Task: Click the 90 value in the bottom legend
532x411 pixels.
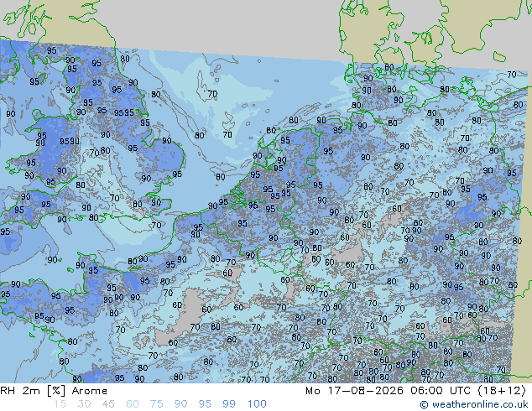Action: click(180, 404)
